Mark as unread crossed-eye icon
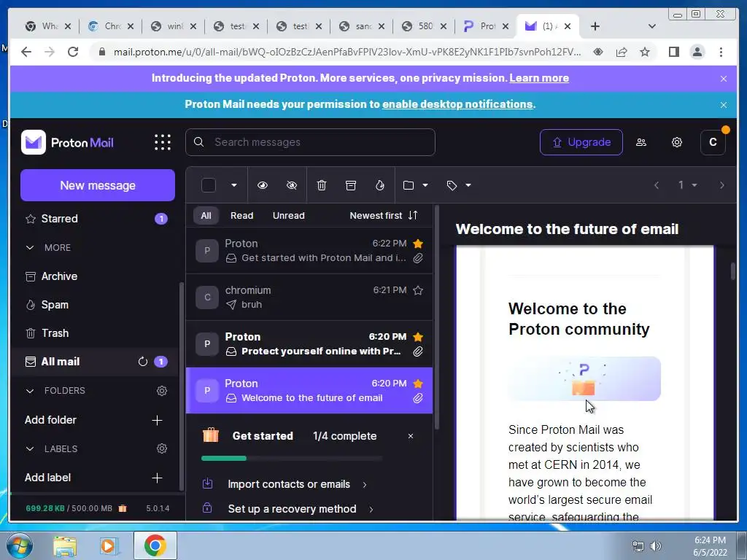This screenshot has height=560, width=747. point(292,185)
